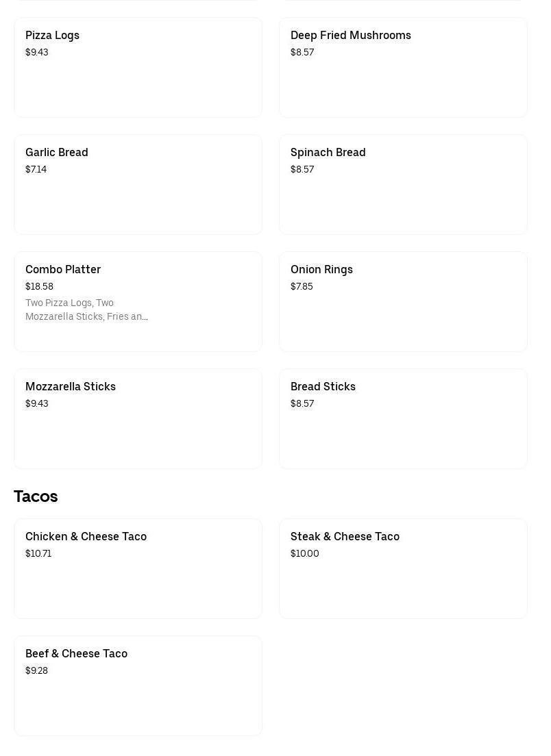
Task: Click the $7.14 Garlic Bread price
Action: click(x=36, y=169)
